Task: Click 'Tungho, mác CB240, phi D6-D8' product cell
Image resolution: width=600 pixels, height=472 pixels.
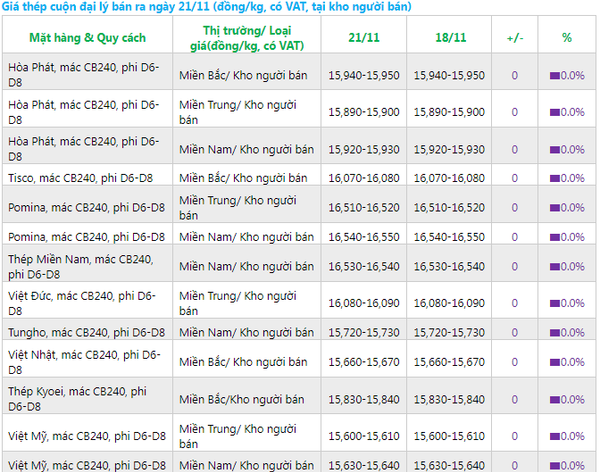Action: point(86,332)
